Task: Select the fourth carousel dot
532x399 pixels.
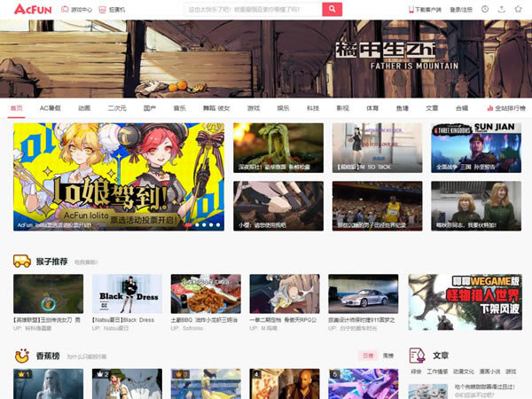Action: pyautogui.click(x=211, y=225)
